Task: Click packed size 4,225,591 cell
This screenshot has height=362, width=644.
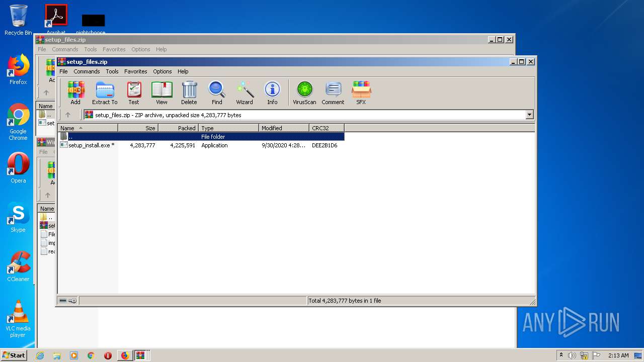Action: pos(183,145)
